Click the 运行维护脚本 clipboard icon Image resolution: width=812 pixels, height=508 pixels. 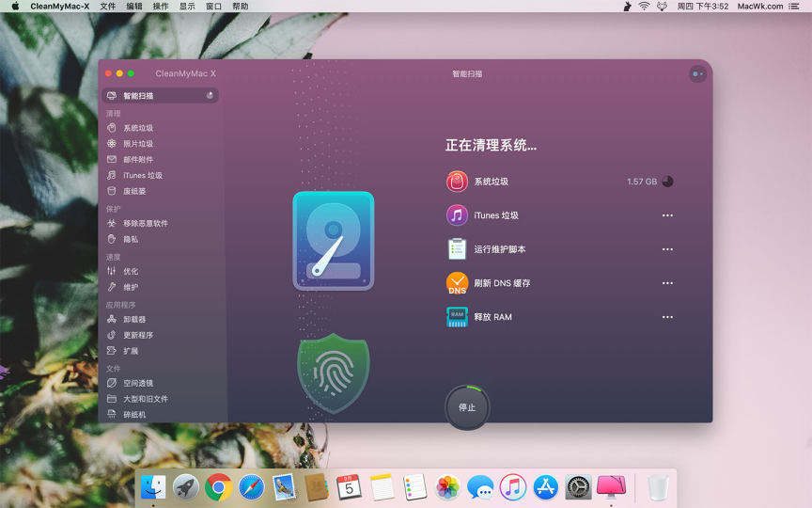click(457, 249)
